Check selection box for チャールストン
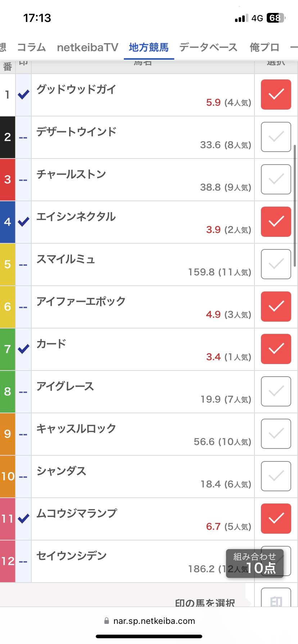Image resolution: width=298 pixels, height=644 pixels. pos(276,179)
